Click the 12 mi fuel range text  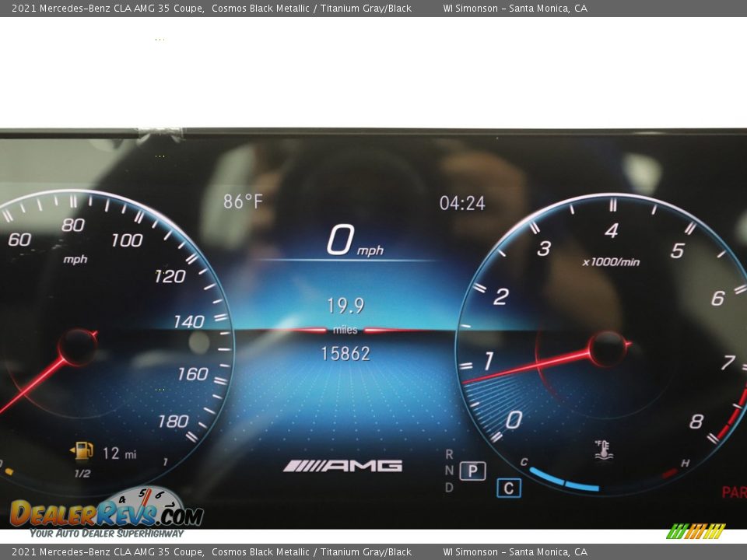tap(120, 453)
